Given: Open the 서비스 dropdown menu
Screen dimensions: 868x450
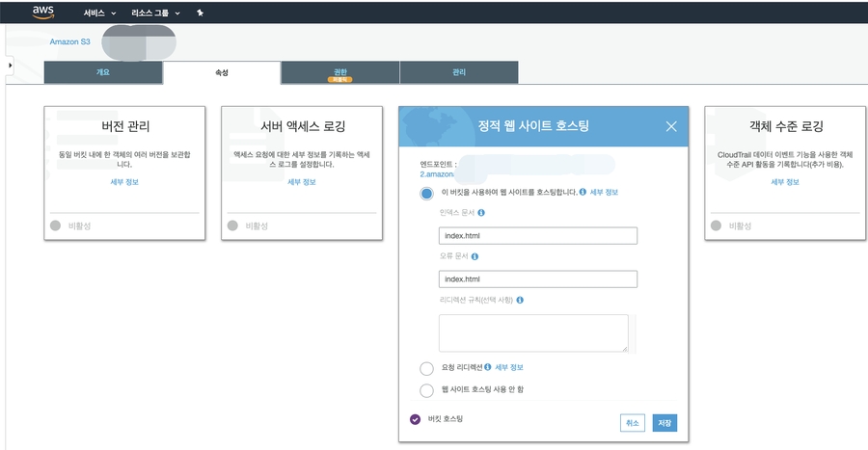Looking at the screenshot, I should click(99, 13).
